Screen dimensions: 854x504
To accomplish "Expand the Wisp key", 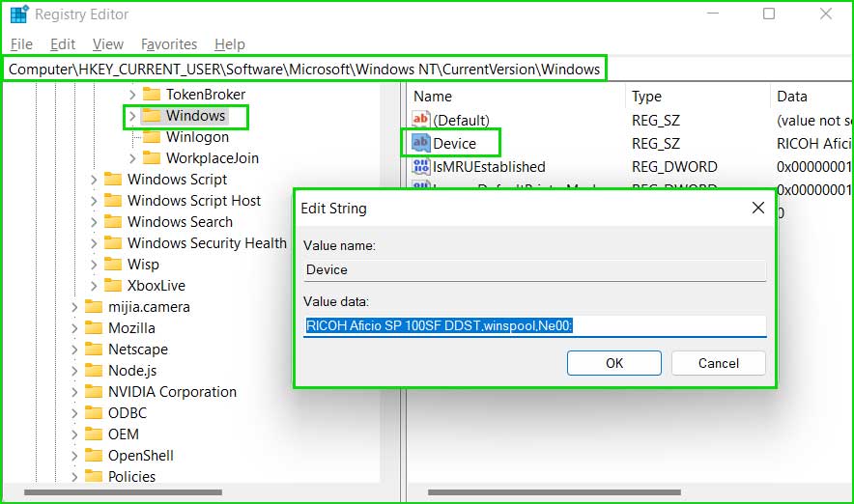I will (x=94, y=265).
